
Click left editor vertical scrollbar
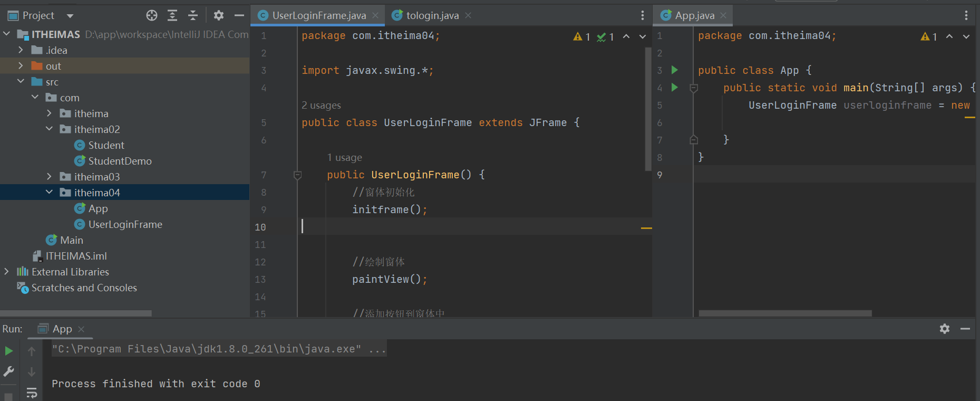coord(648,109)
